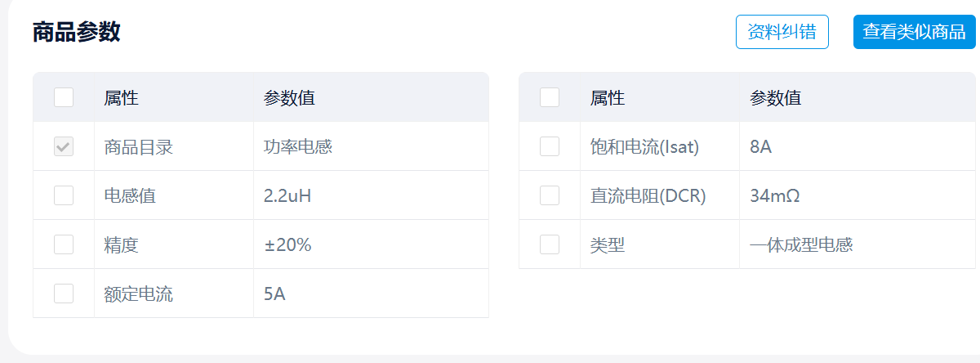The width and height of the screenshot is (980, 363).
Task: Click the checked 商品目录 row checkbox
Action: coord(64,147)
